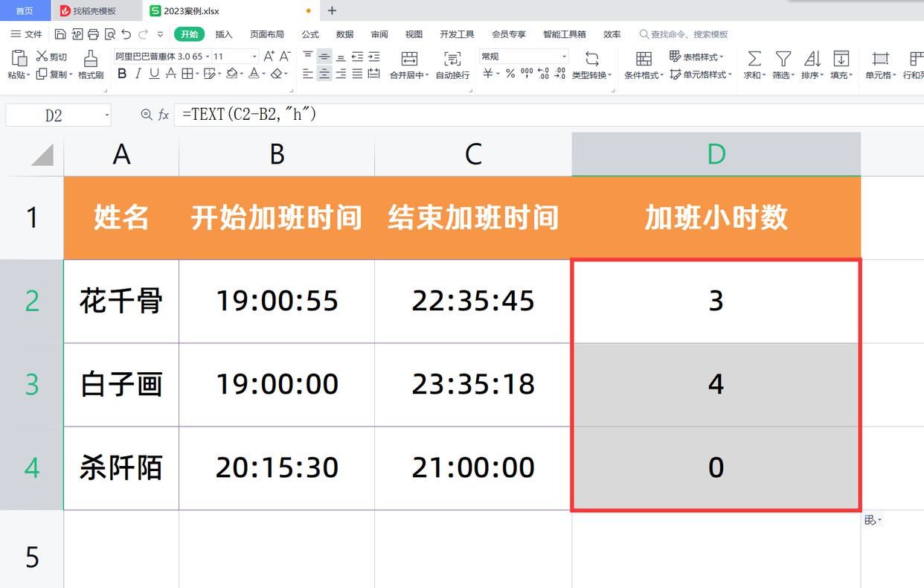Click the Wrap Text (自动换行) button

452,65
